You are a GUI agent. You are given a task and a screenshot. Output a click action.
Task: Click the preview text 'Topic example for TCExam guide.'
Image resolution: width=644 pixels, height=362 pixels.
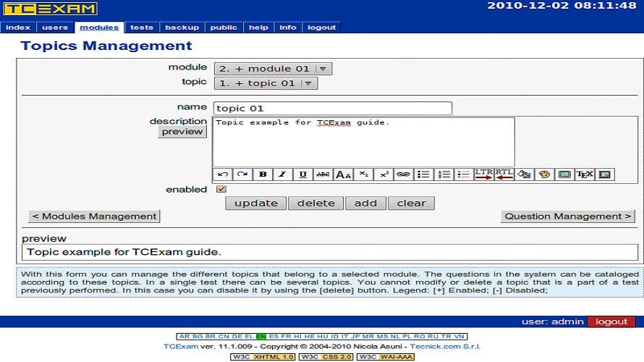click(124, 252)
